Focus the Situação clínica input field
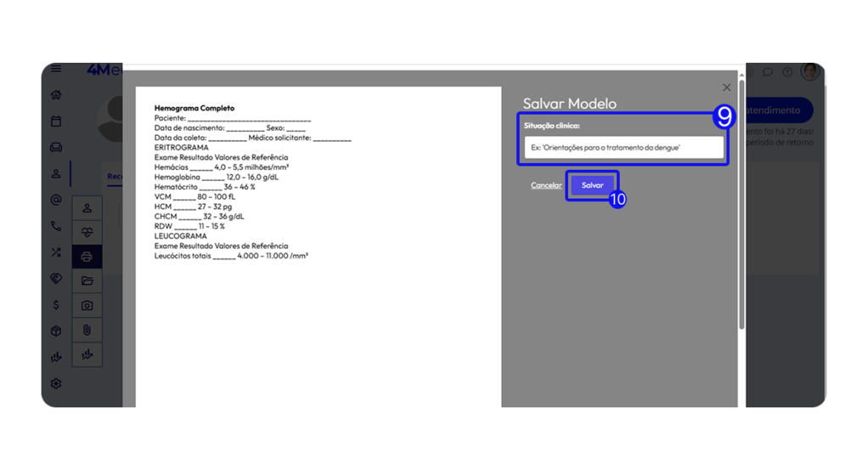Screen dimensions: 868x465 623,148
